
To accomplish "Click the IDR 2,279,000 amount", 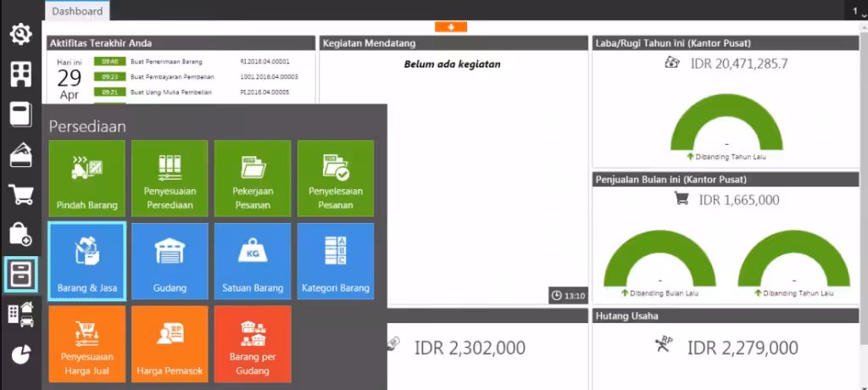I will (x=743, y=348).
